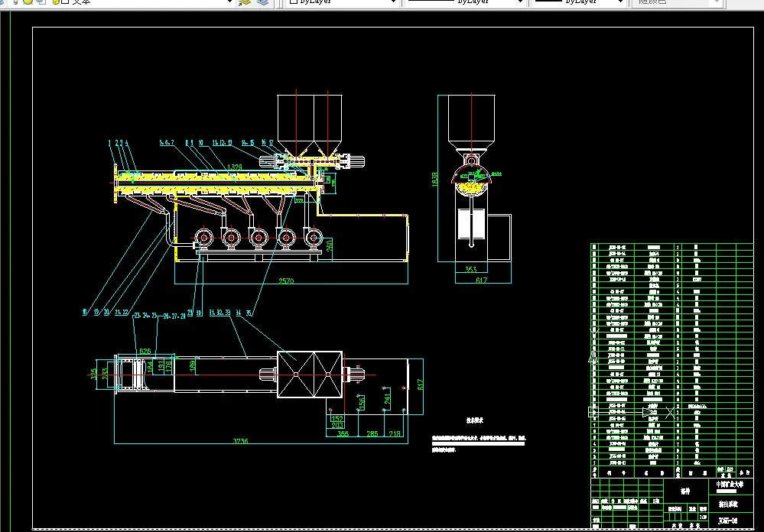Click the 技术要求 heading text
The image size is (764, 532).
(x=475, y=420)
